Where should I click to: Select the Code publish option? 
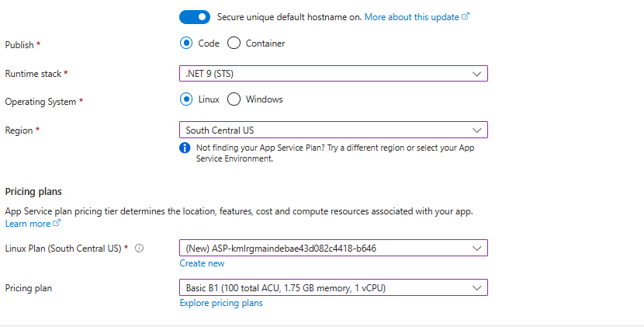[x=186, y=43]
